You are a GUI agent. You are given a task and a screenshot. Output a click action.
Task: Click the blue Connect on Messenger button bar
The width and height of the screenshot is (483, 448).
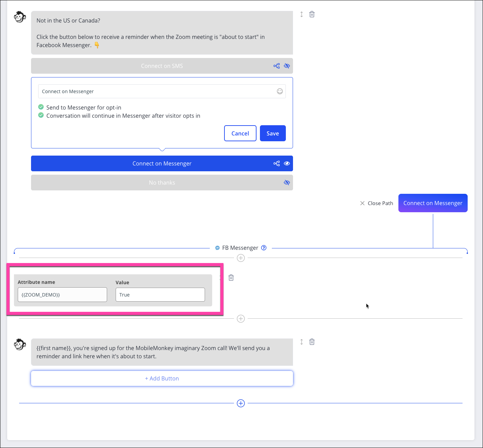coord(162,163)
